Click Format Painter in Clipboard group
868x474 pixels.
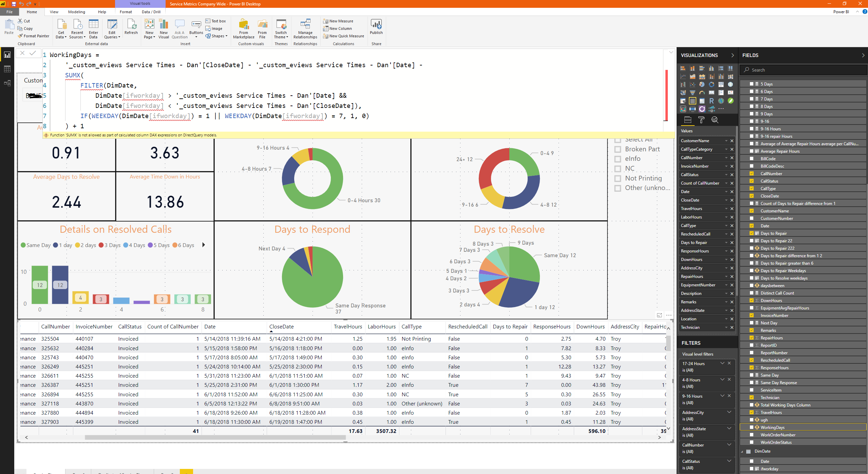34,36
